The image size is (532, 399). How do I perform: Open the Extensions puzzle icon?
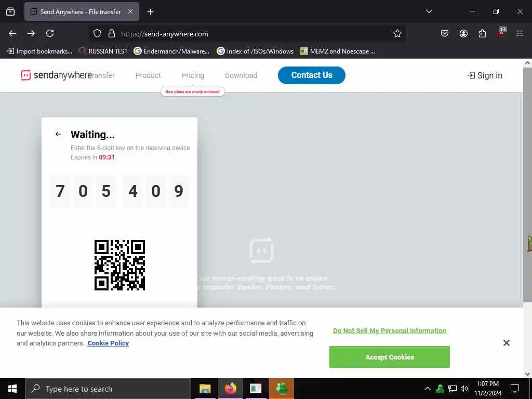482,33
